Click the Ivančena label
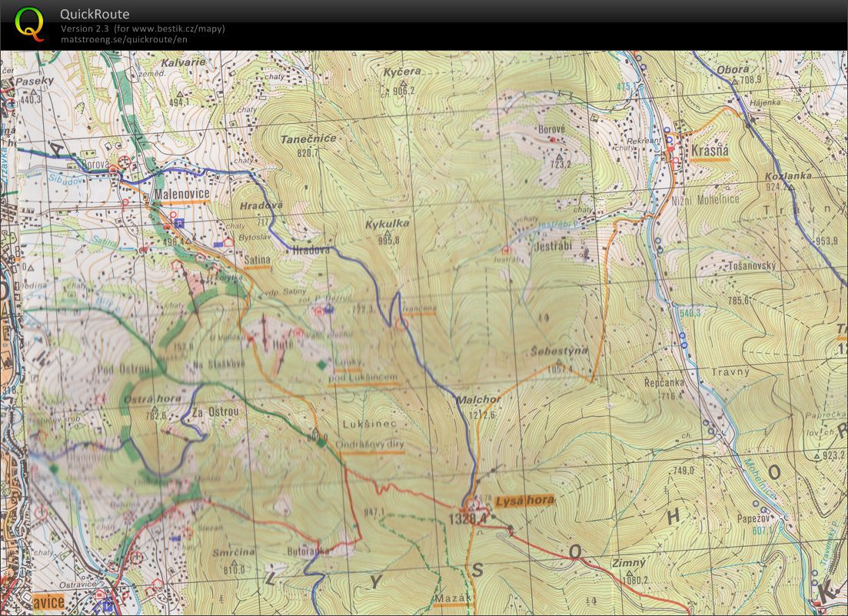The width and height of the screenshot is (848, 616). coord(418,309)
